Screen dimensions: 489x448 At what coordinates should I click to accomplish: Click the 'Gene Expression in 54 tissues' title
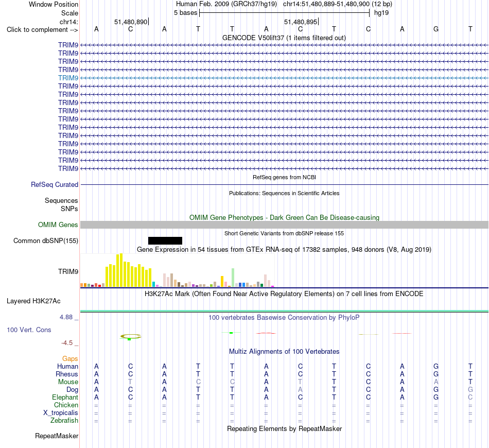(x=284, y=250)
